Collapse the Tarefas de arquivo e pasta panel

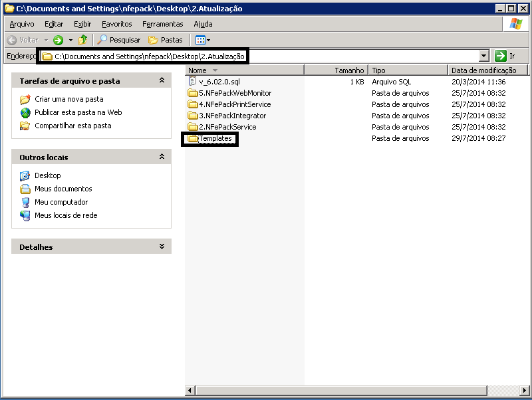(x=162, y=81)
